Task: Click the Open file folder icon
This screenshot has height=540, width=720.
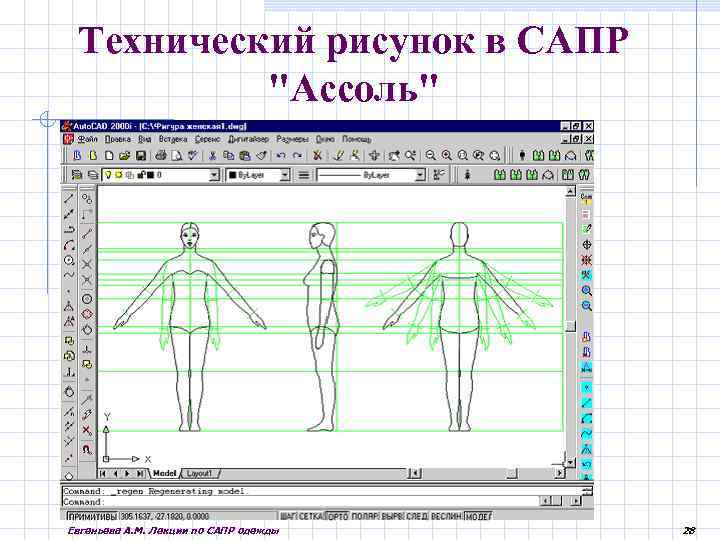Action: tap(124, 156)
